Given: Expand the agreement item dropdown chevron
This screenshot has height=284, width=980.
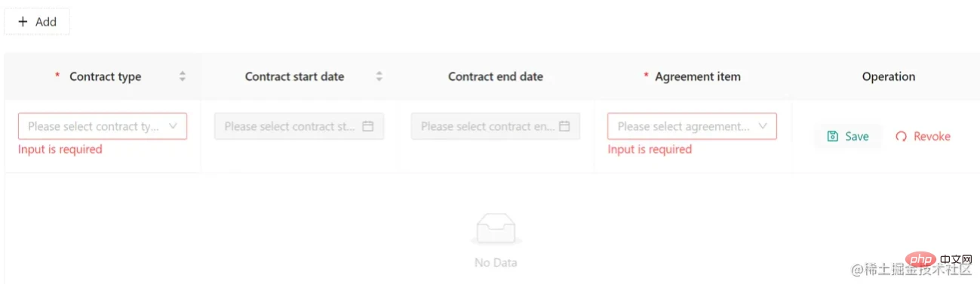Looking at the screenshot, I should click(763, 126).
